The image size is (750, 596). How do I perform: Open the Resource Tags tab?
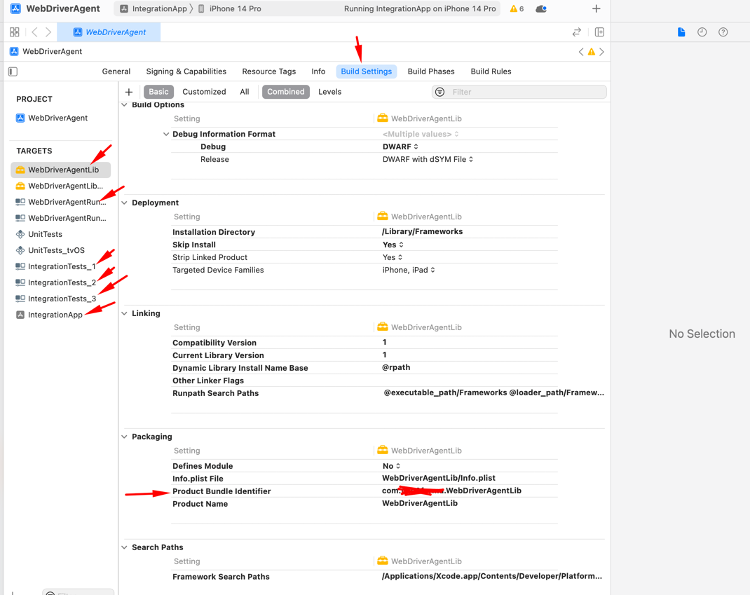(x=269, y=71)
